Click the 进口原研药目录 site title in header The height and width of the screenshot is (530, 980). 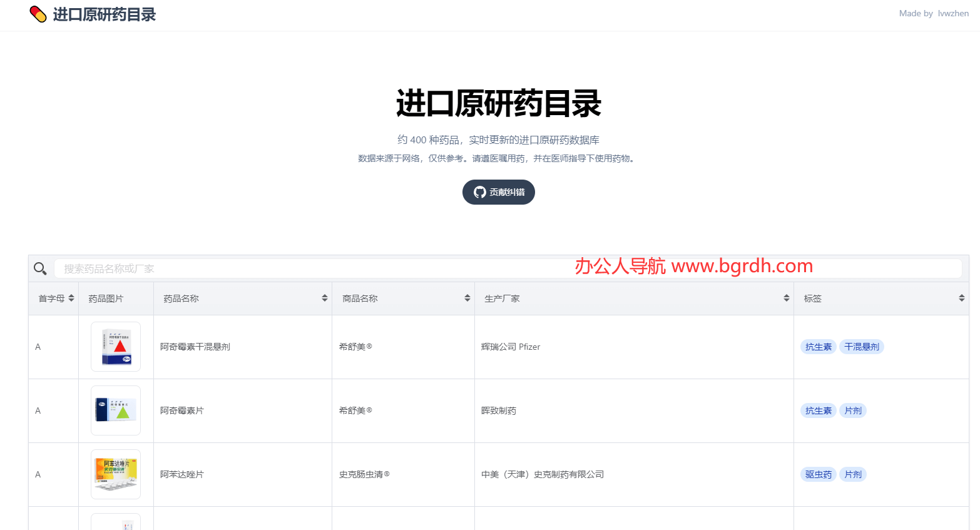click(x=105, y=14)
